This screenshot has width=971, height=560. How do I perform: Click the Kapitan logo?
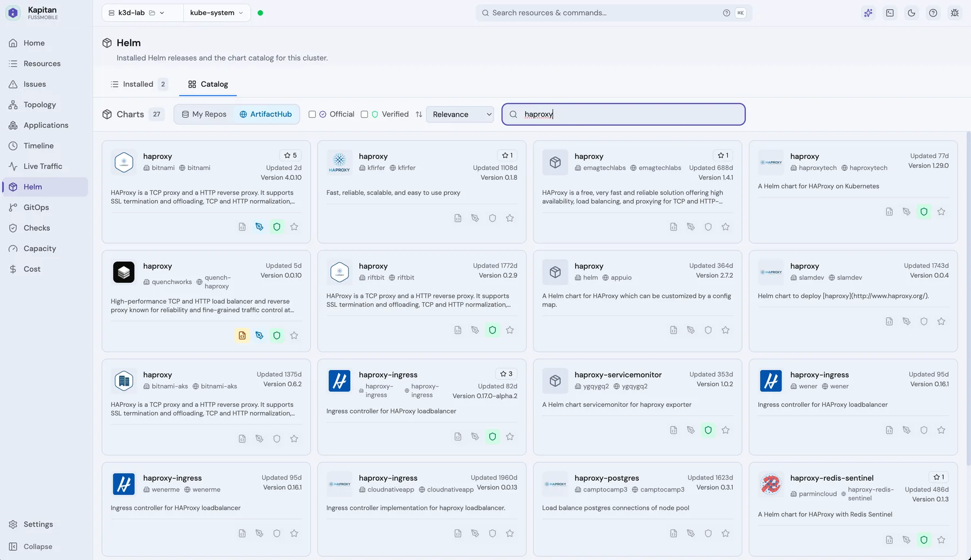pyautogui.click(x=13, y=13)
